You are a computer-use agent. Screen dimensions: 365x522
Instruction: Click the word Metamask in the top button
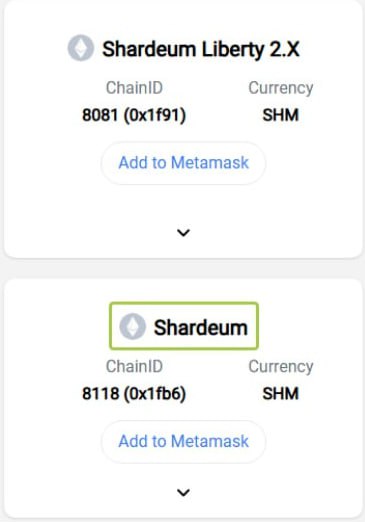pos(210,163)
